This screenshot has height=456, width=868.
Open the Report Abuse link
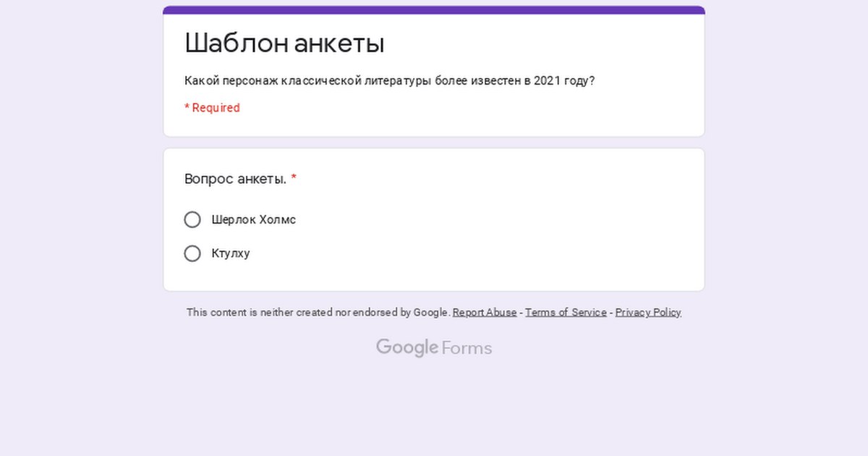click(x=485, y=313)
